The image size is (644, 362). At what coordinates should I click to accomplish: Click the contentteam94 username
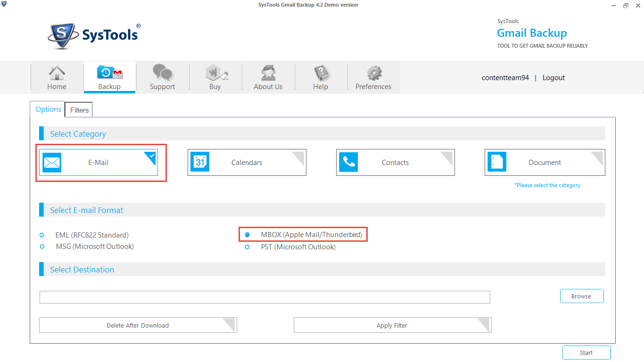click(x=505, y=78)
